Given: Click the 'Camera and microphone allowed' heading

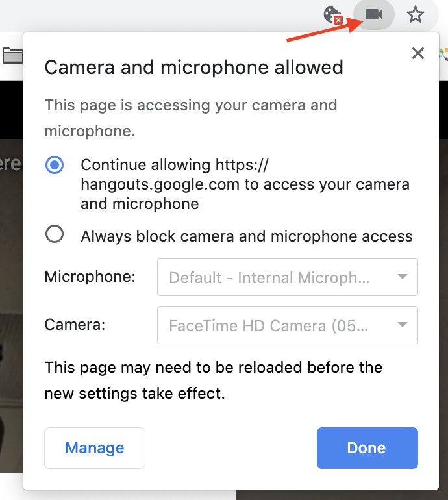Looking at the screenshot, I should click(x=193, y=67).
